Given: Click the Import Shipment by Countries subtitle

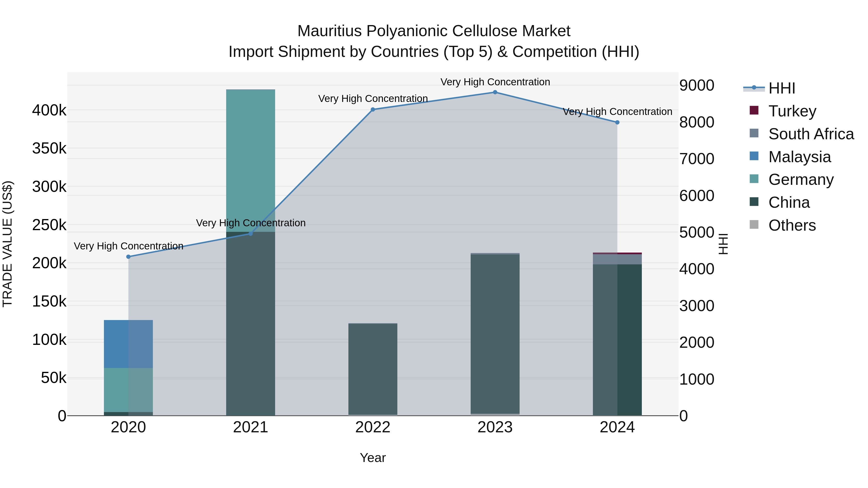Looking at the screenshot, I should (434, 52).
